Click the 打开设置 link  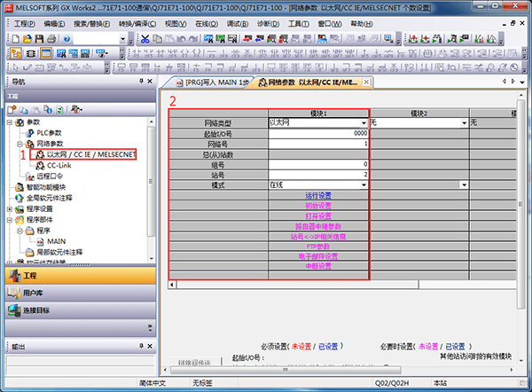317,216
